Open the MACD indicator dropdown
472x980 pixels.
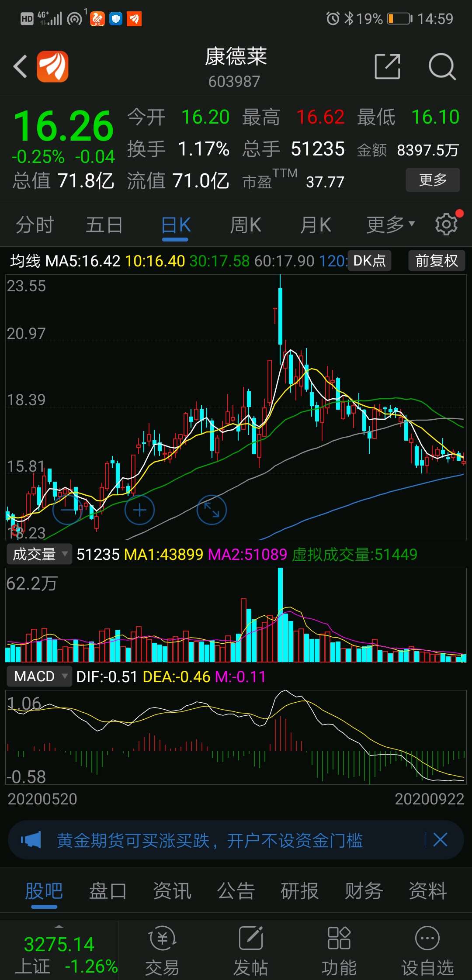tap(39, 676)
